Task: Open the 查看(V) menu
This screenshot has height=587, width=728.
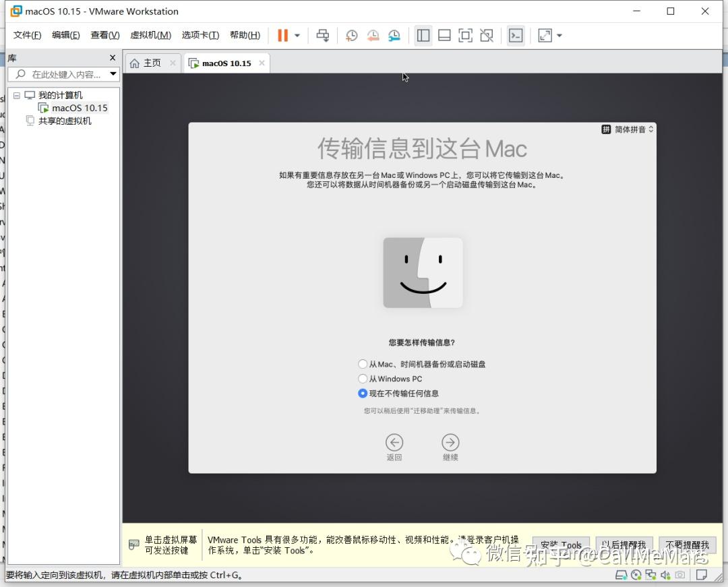Action: pos(105,35)
